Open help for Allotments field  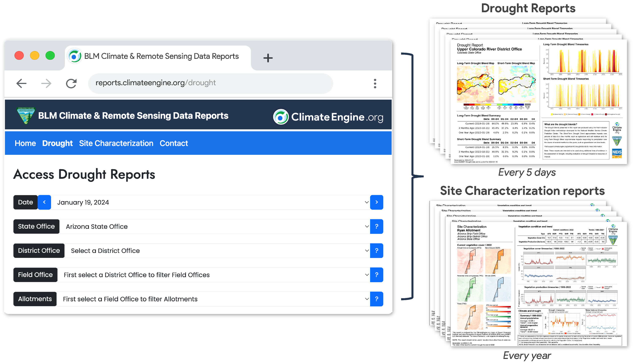376,299
